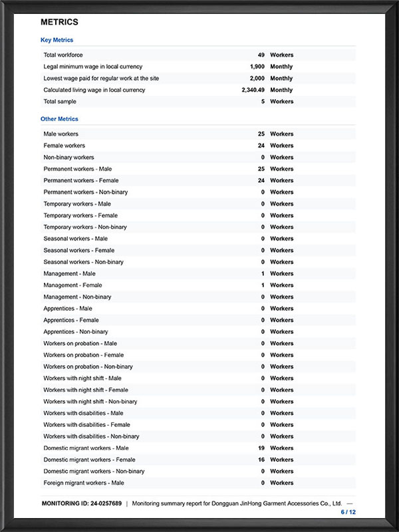Select the Other Metrics section heading
Screen dimensions: 399x532
tap(59, 119)
